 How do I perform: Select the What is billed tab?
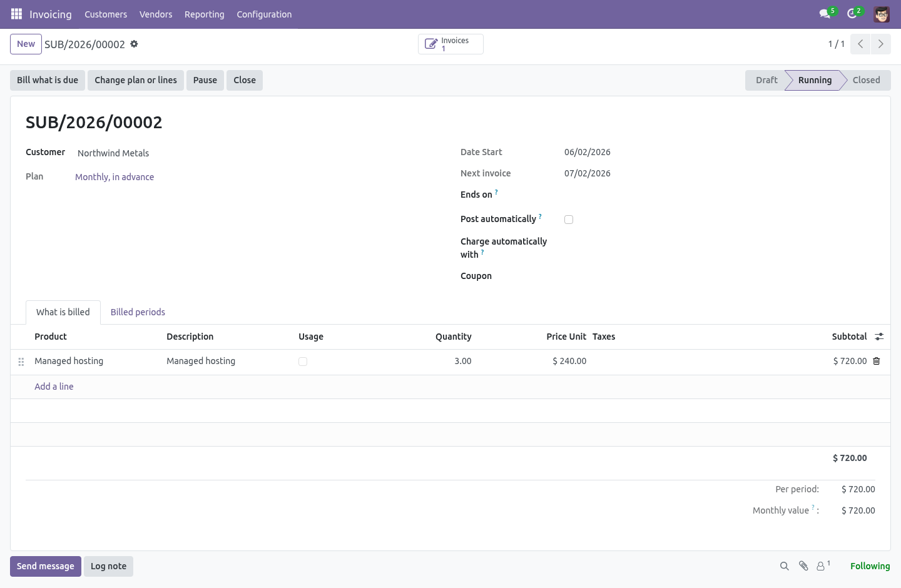tap(63, 312)
